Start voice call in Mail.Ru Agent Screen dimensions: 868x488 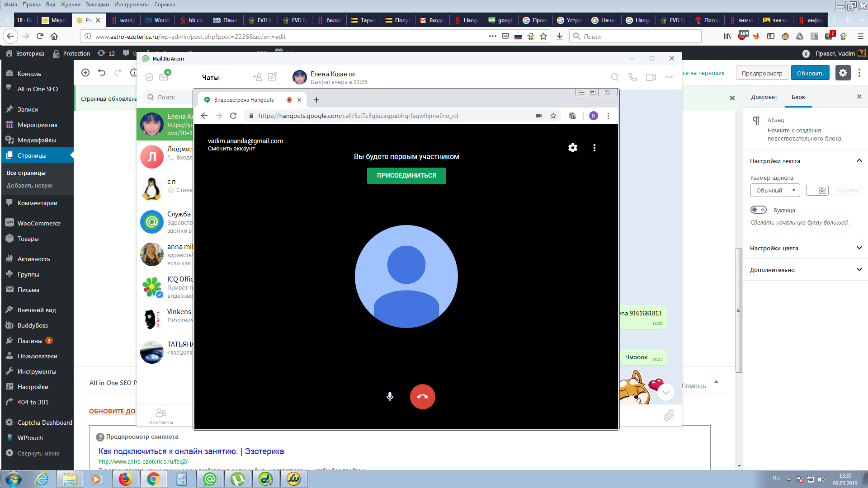tap(632, 77)
